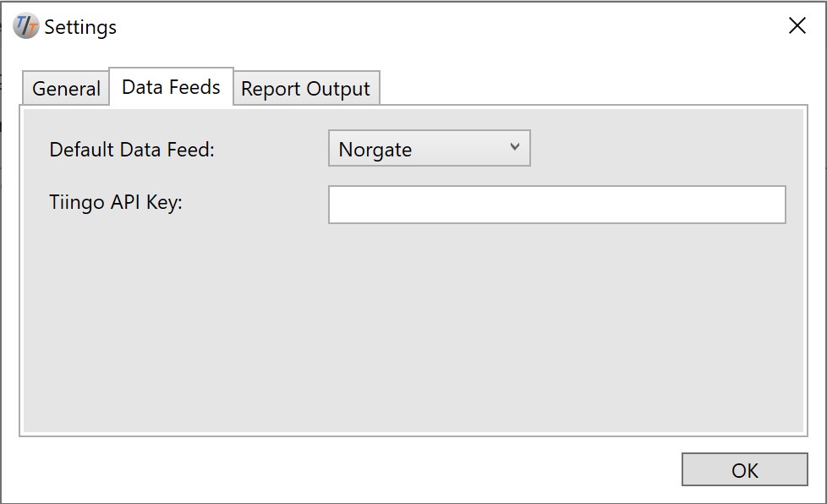Click the white margin left of OK button
This screenshot has width=827, height=504.
pyautogui.click(x=348, y=469)
